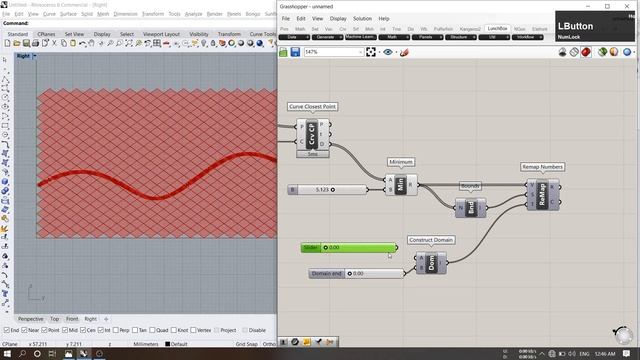This screenshot has width=640, height=360.
Task: Toggle the Mid osnap checkbox
Action: click(65, 330)
